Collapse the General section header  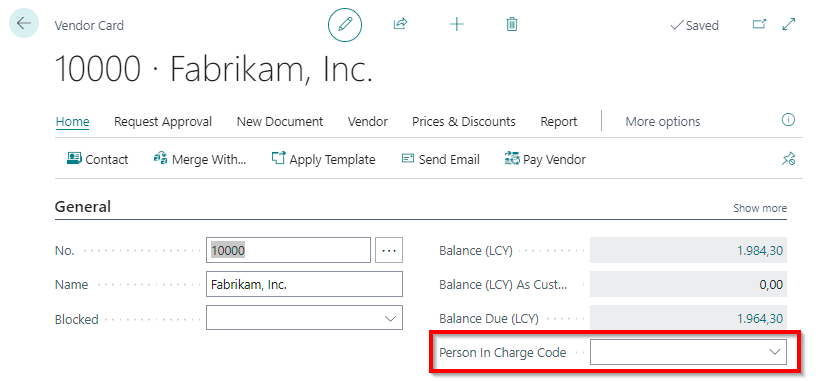click(x=83, y=207)
